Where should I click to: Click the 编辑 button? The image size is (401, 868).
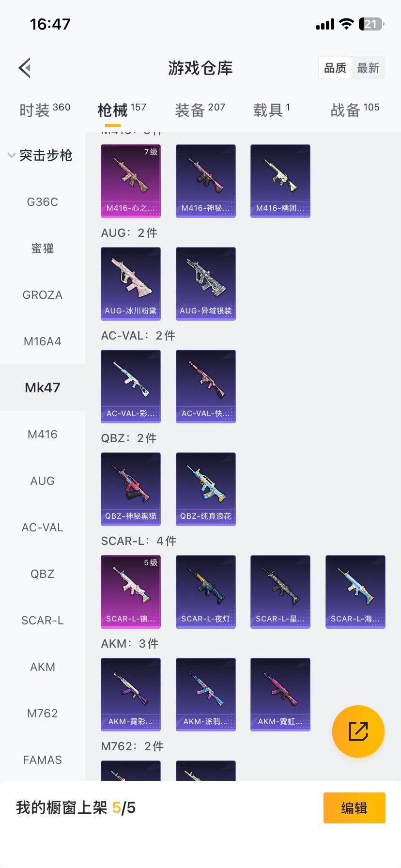click(x=355, y=808)
